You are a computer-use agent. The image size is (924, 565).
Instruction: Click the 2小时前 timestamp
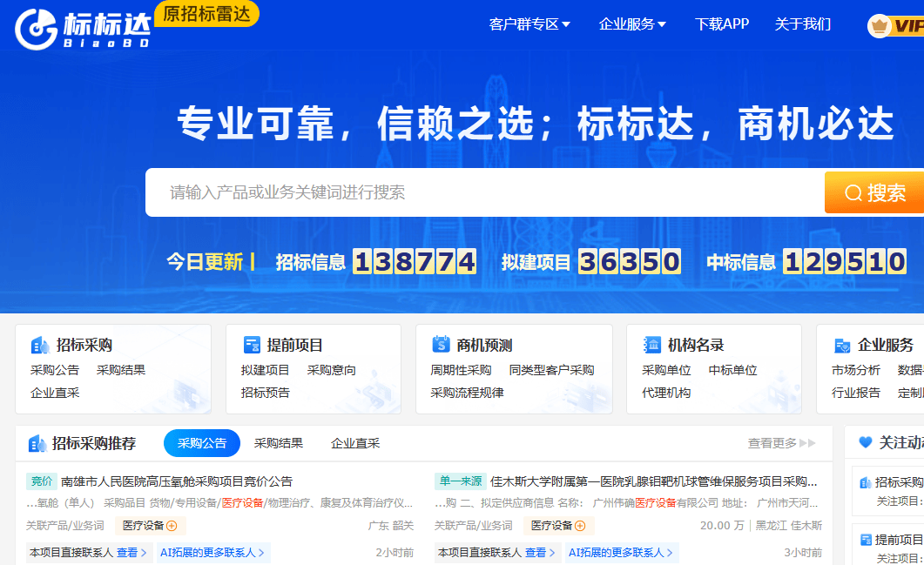click(x=395, y=553)
